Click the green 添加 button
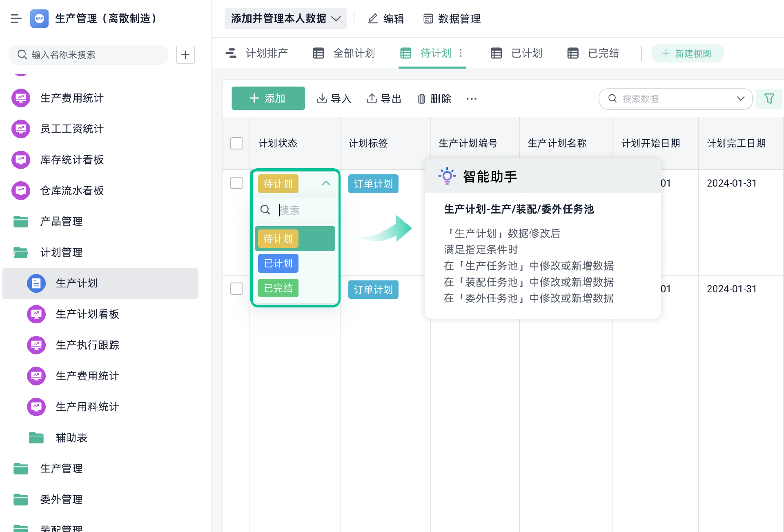The width and height of the screenshot is (784, 532). pyautogui.click(x=268, y=98)
